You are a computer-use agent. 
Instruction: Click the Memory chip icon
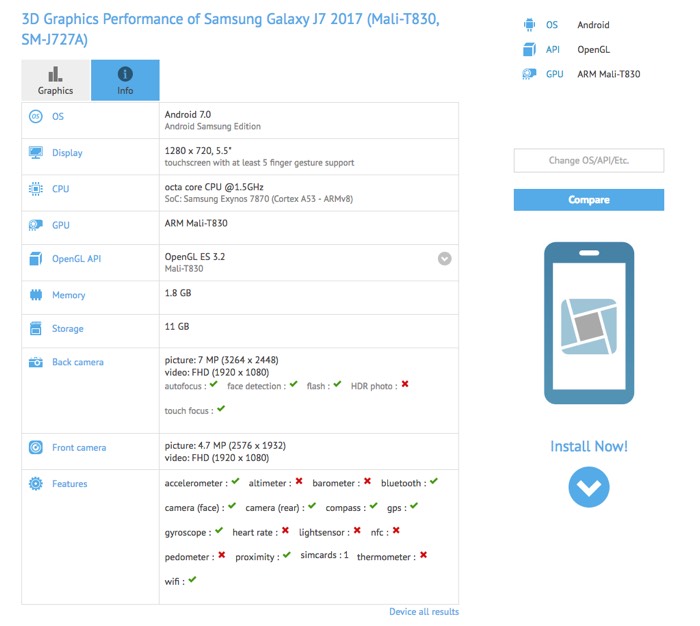coord(36,295)
